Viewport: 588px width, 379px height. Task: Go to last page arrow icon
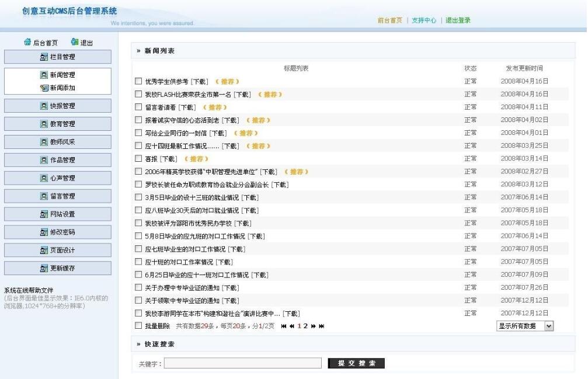point(321,326)
